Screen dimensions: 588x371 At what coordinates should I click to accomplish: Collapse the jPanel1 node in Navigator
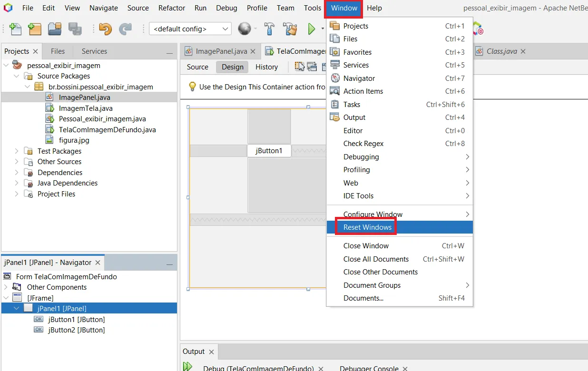(x=17, y=308)
